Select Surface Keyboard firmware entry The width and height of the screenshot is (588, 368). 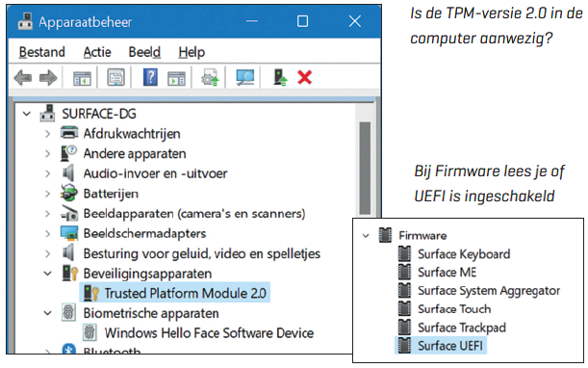[464, 254]
